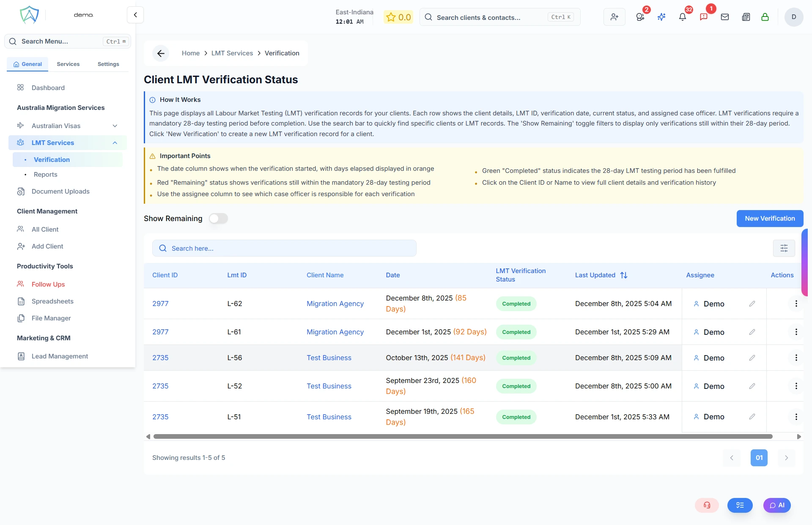Collapse the LMT Services section
Screen dimensions: 812x525
[115, 143]
